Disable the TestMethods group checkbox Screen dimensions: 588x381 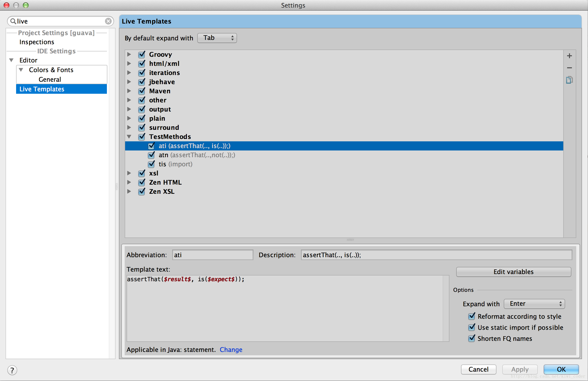142,137
